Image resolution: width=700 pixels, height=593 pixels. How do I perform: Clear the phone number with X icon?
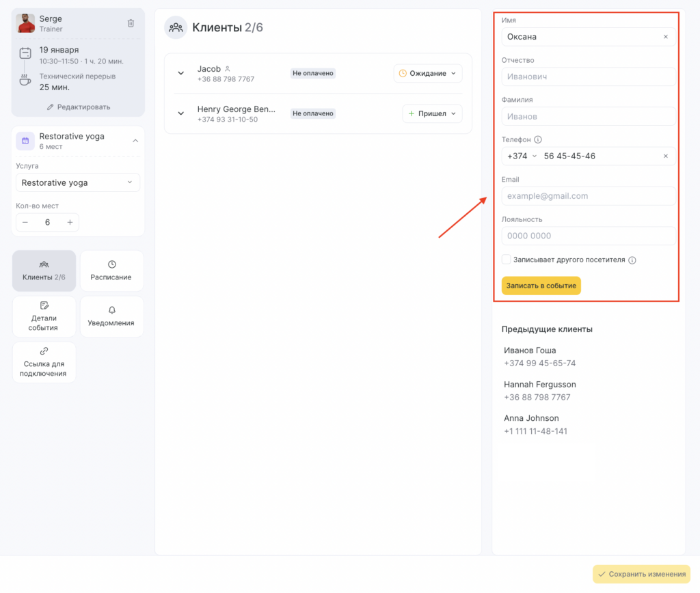click(665, 156)
